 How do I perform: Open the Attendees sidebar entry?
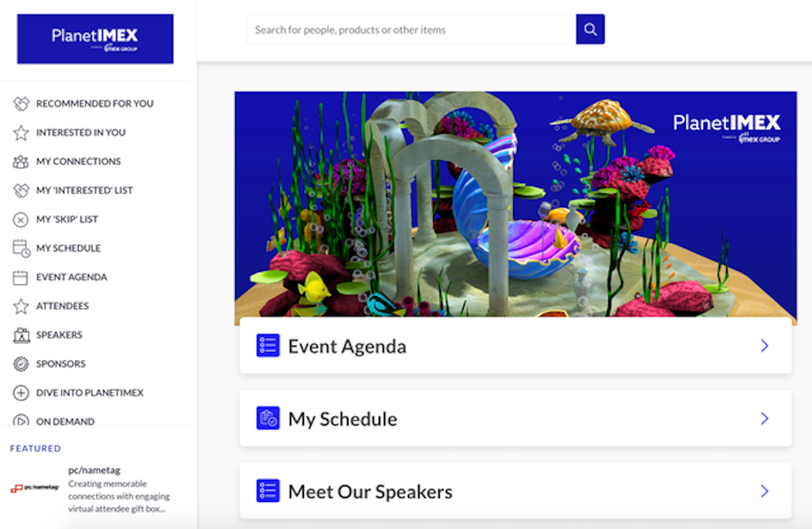62,306
